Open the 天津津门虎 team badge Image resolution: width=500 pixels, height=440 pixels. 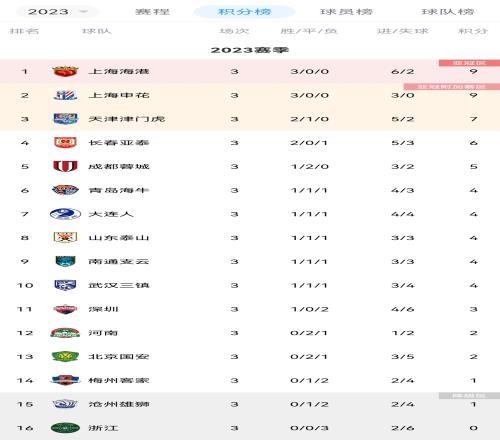[65, 119]
